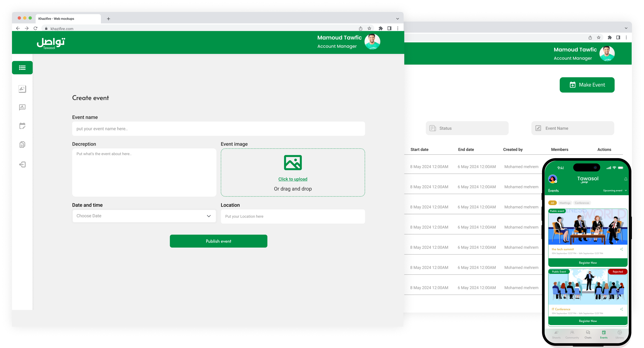Image resolution: width=644 pixels, height=348 pixels.
Task: Share the tech summit event on the phone
Action: coord(621,249)
